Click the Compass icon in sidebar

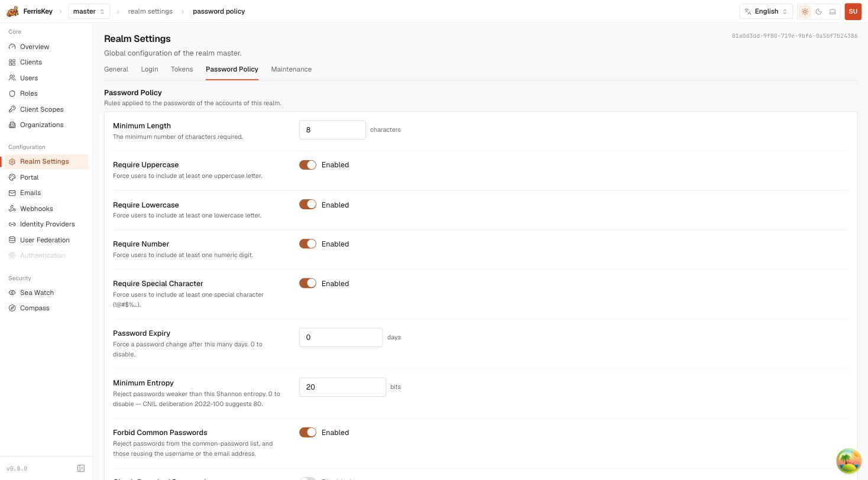(12, 308)
